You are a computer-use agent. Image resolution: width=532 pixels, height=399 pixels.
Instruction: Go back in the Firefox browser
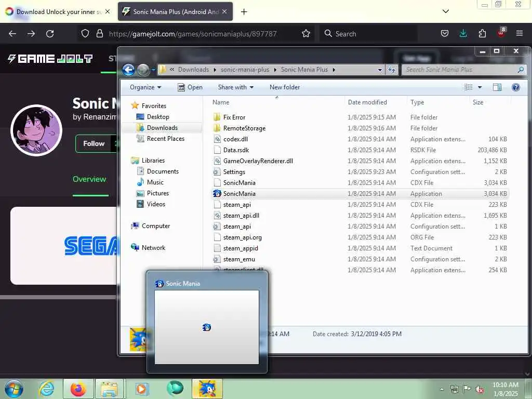point(12,34)
